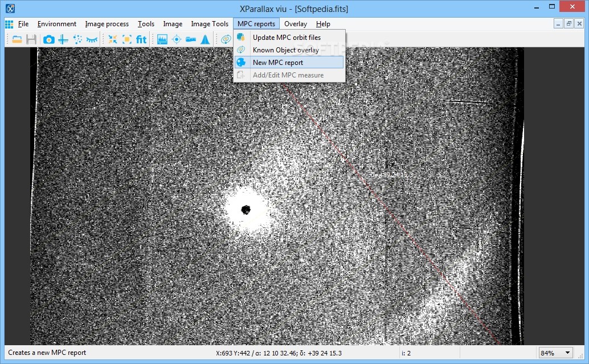Choose Known Object overlay entry
The image size is (589, 364).
[289, 50]
